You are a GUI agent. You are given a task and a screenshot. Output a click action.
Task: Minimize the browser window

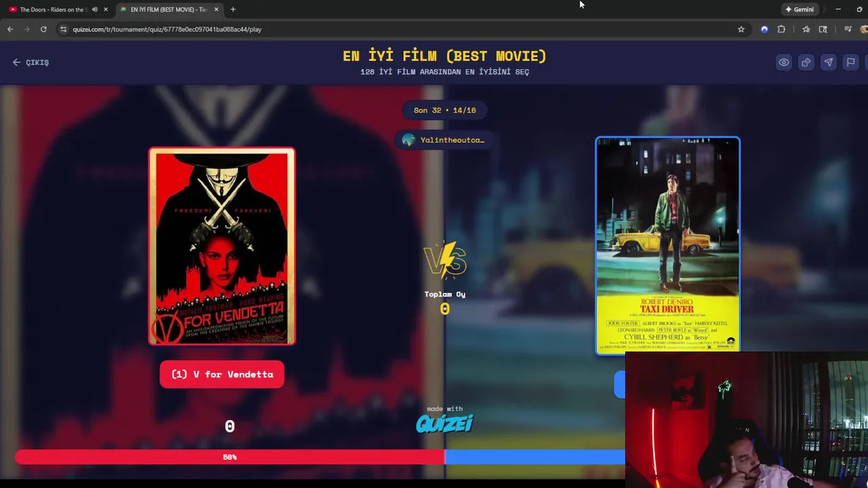tap(838, 9)
